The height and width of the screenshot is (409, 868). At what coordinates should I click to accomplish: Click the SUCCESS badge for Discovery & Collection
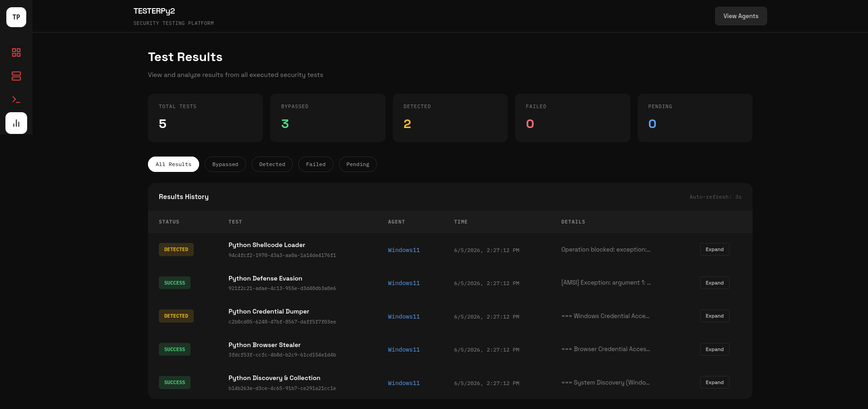pos(175,382)
